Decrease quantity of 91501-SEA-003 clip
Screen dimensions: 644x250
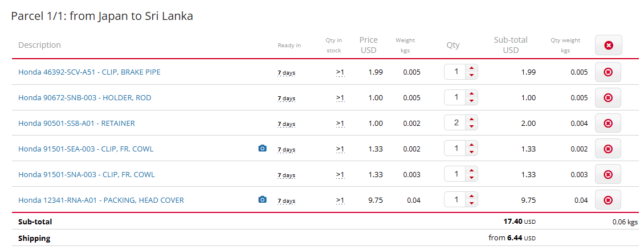click(x=471, y=152)
